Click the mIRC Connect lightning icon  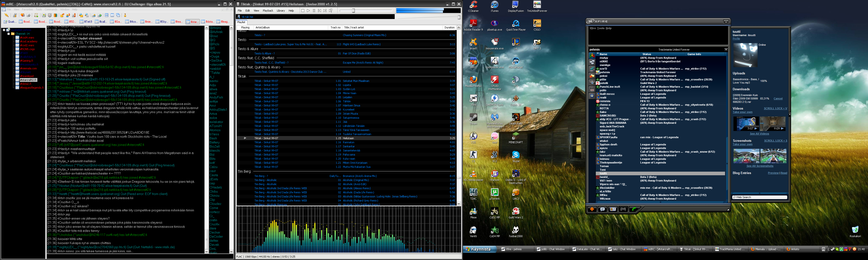(7, 15)
